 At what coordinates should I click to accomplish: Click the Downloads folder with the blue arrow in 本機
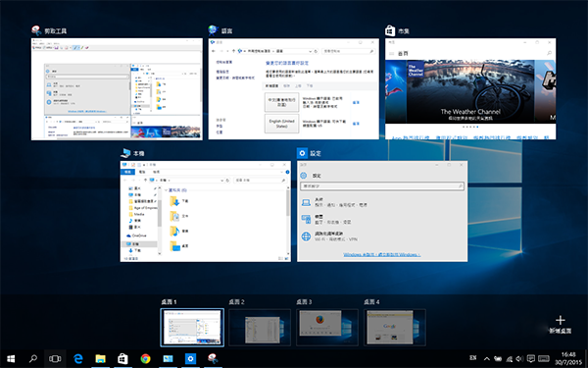[x=174, y=201]
